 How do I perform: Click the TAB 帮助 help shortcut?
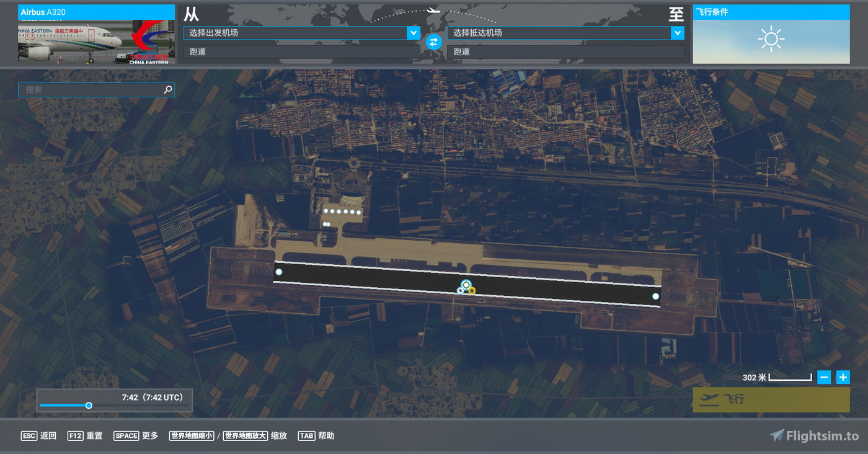pyautogui.click(x=316, y=435)
